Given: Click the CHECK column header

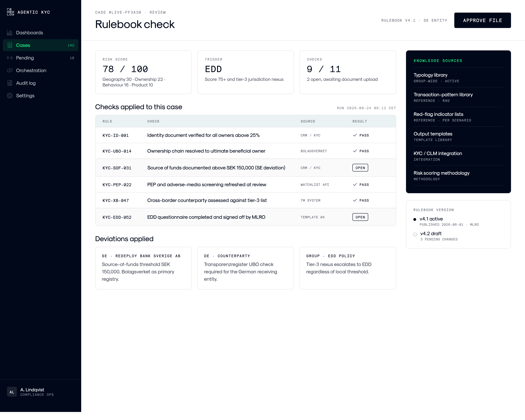Looking at the screenshot, I should coord(153,121).
